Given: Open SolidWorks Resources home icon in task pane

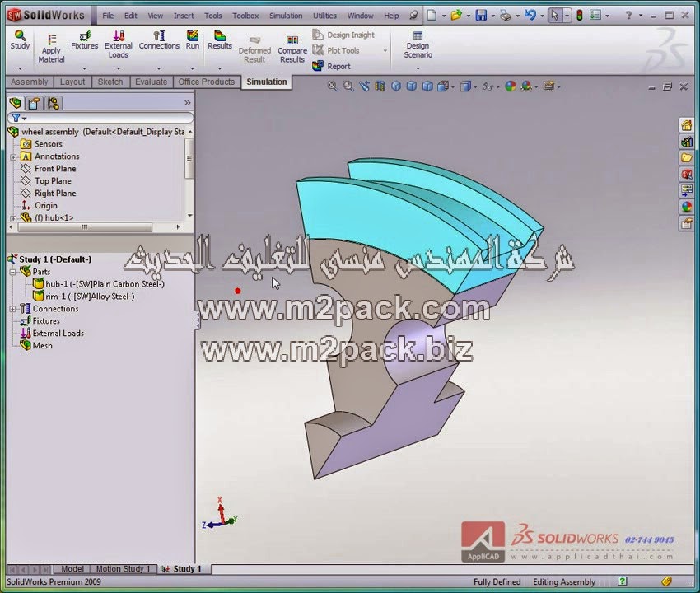Looking at the screenshot, I should pos(687,125).
